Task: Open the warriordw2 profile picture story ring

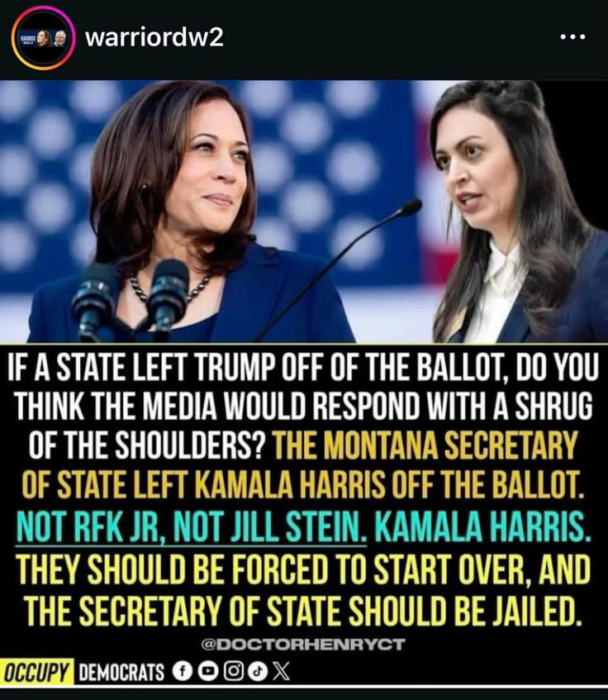Action: (x=43, y=38)
